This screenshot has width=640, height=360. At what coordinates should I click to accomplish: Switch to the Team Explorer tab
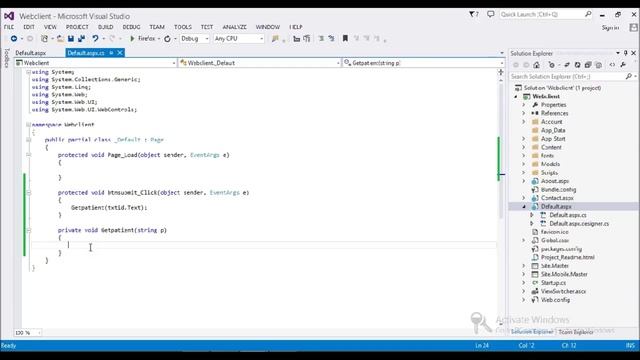tap(576, 332)
